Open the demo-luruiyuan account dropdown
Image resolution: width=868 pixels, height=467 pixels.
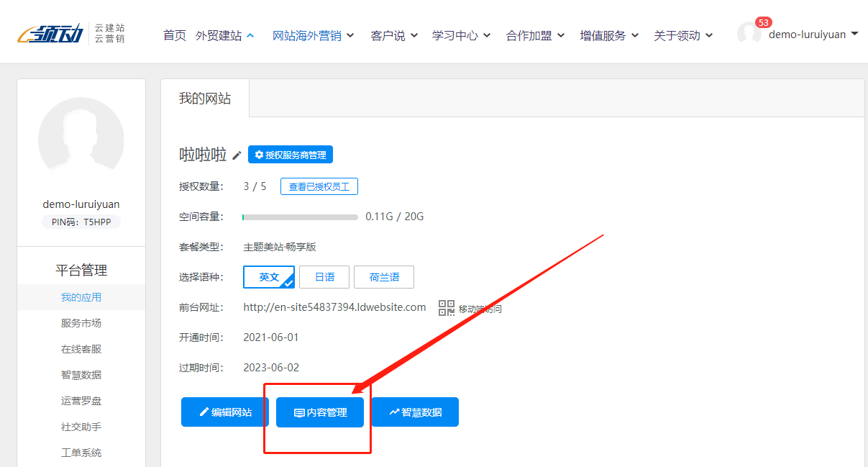coord(813,34)
